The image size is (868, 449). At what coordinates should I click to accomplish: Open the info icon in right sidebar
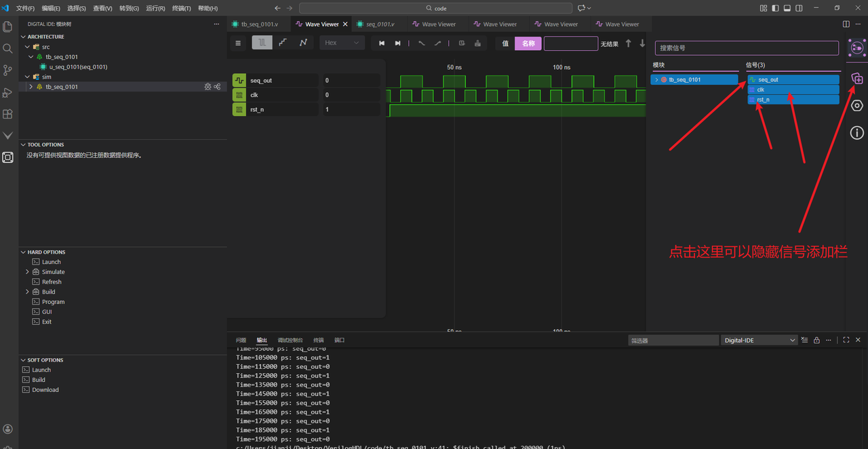point(857,133)
